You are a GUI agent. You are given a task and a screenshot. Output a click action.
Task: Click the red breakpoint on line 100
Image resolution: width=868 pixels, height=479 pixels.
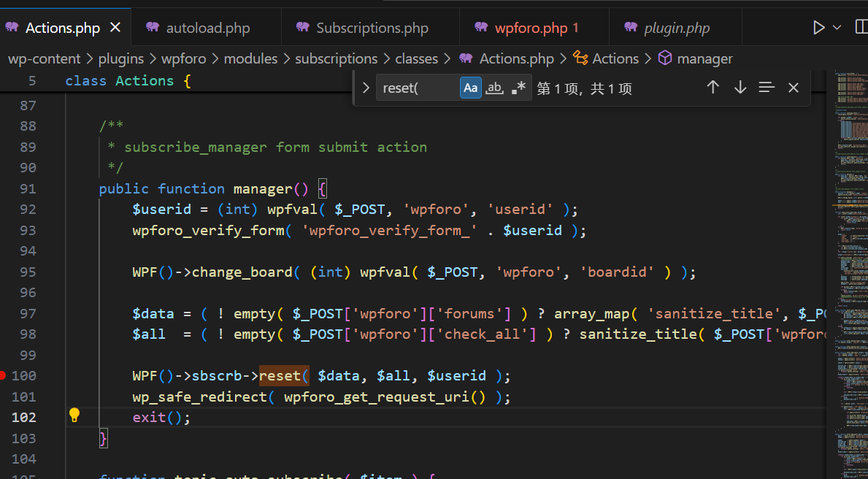click(x=2, y=375)
